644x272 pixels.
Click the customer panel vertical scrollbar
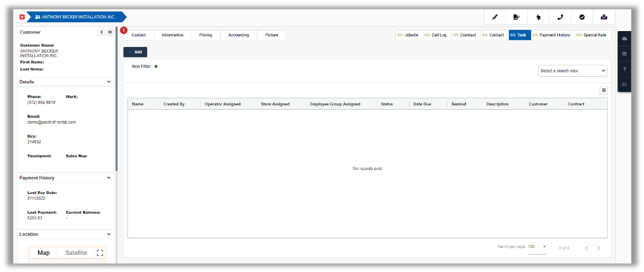coord(117,99)
